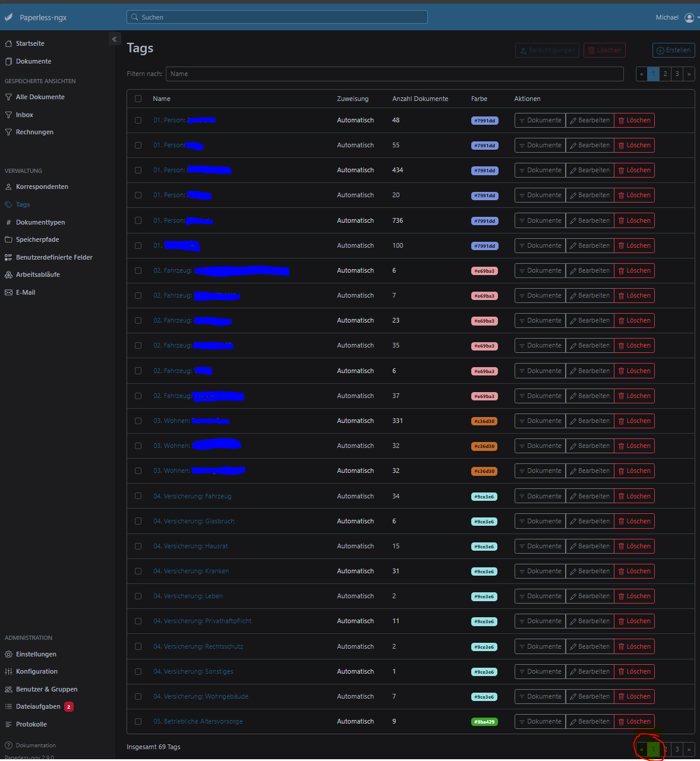Click the Tags label icon in sidebar
Image resolution: width=700 pixels, height=761 pixels.
(8, 204)
